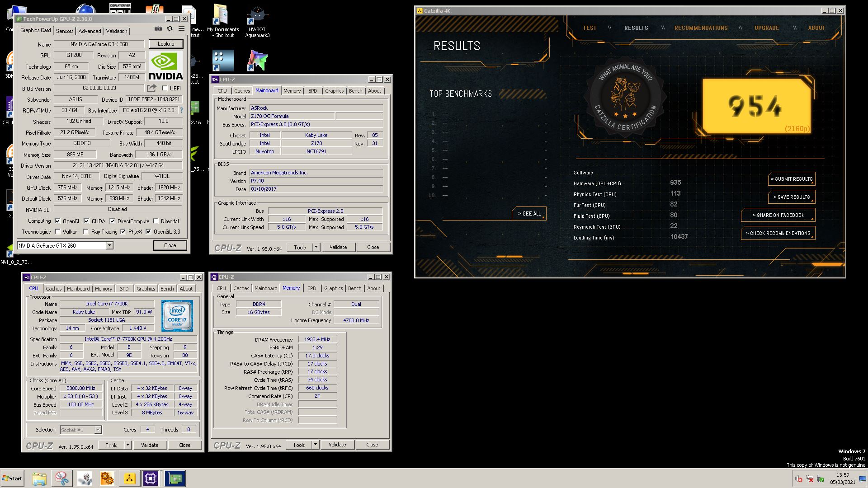Click the Lookup button in GPU-Z
Viewport: 868px width, 488px height.
[x=165, y=44]
